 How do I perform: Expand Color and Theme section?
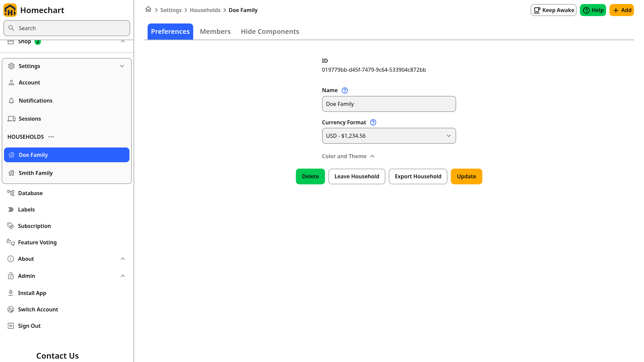coord(348,156)
